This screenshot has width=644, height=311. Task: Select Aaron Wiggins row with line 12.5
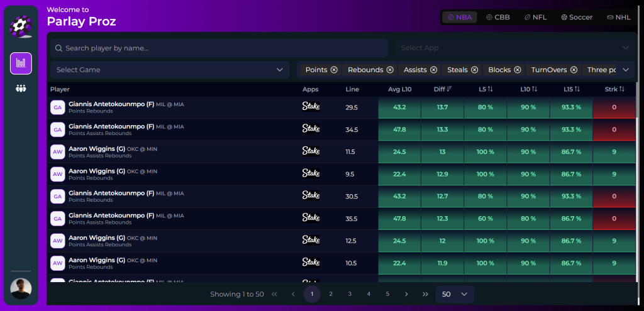pos(342,241)
